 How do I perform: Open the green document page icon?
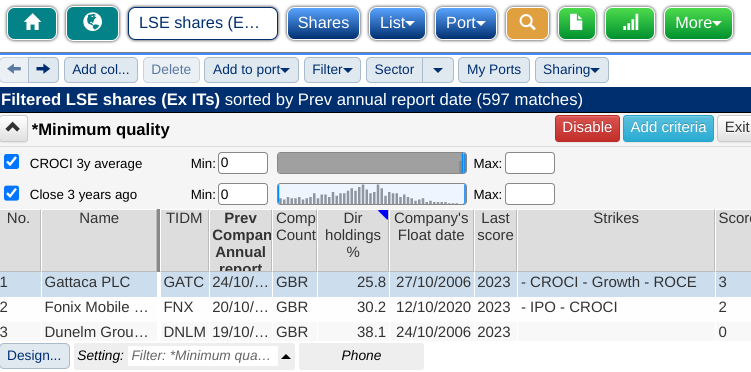pyautogui.click(x=577, y=23)
